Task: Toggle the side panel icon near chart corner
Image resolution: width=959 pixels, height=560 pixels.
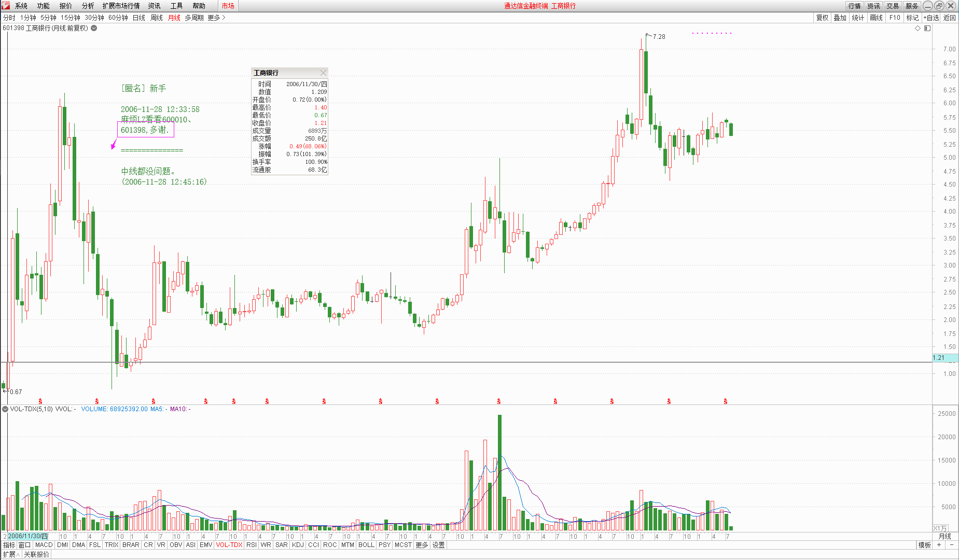Action: coord(927,29)
